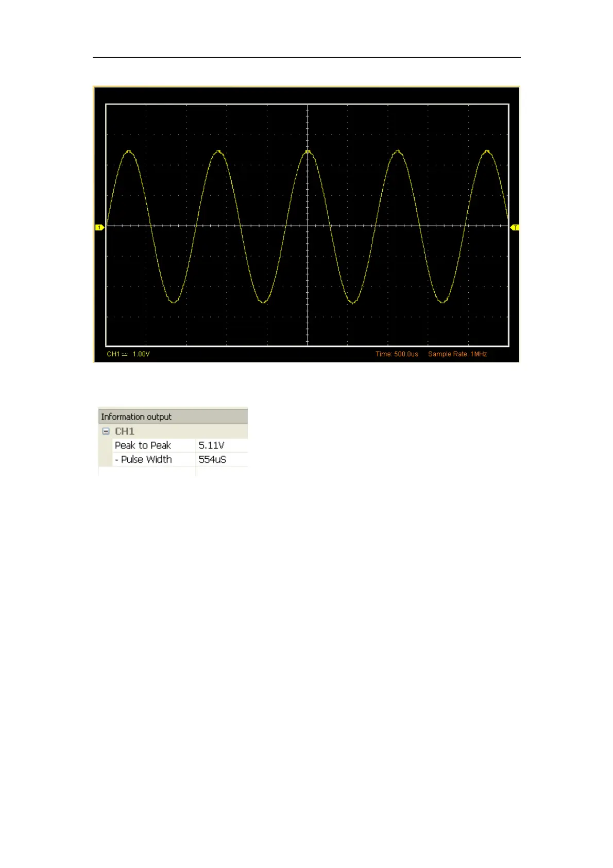Image resolution: width=613 pixels, height=868 pixels.
Task: Click the graticule center crosshair intersection
Action: [x=308, y=226]
